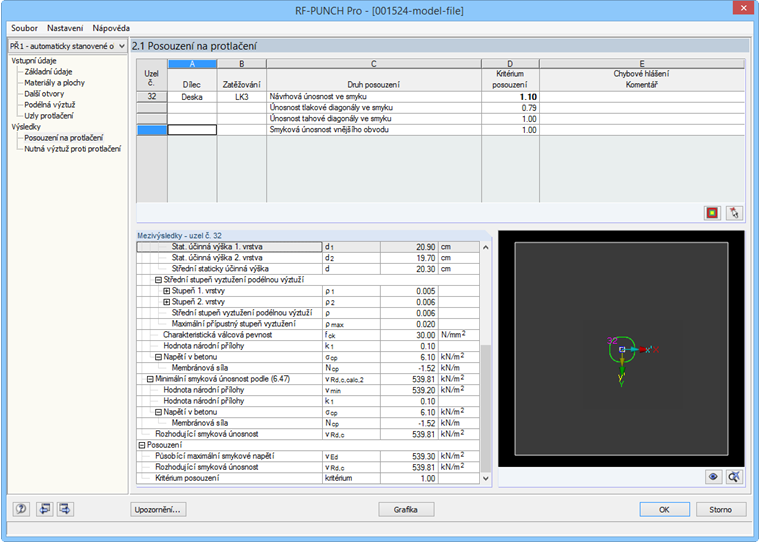Collapse second Napětí v betonu node
The height and width of the screenshot is (542, 760).
(x=158, y=412)
